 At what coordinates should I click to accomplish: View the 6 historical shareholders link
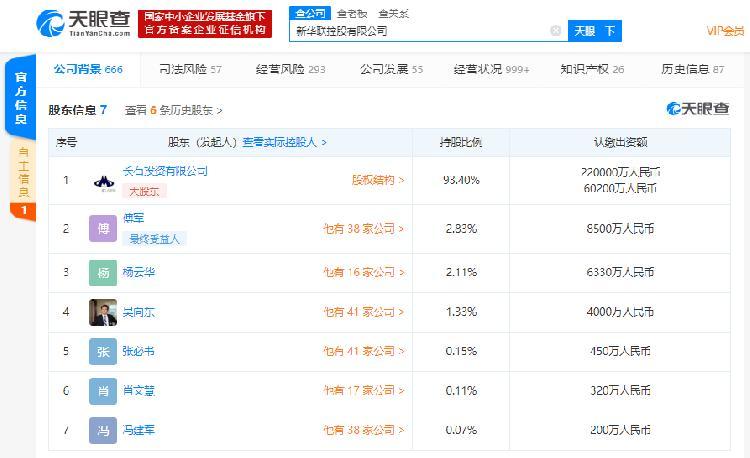[174, 110]
